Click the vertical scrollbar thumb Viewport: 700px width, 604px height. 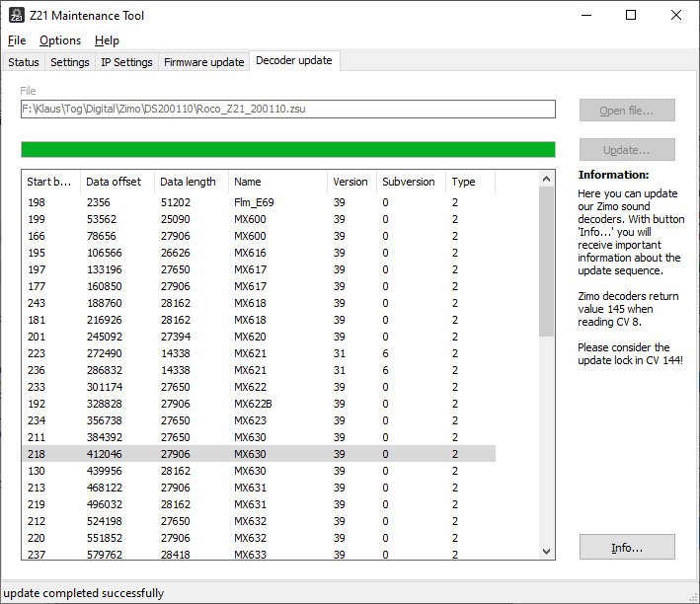tap(546, 263)
